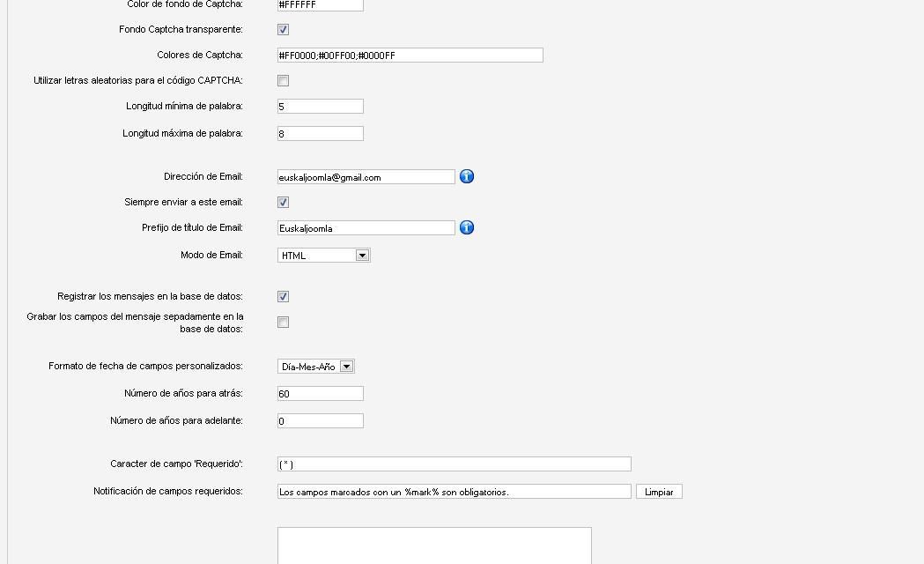Viewport: 924px width, 564px height.
Task: Click the Número de años para atrás field
Action: click(321, 394)
